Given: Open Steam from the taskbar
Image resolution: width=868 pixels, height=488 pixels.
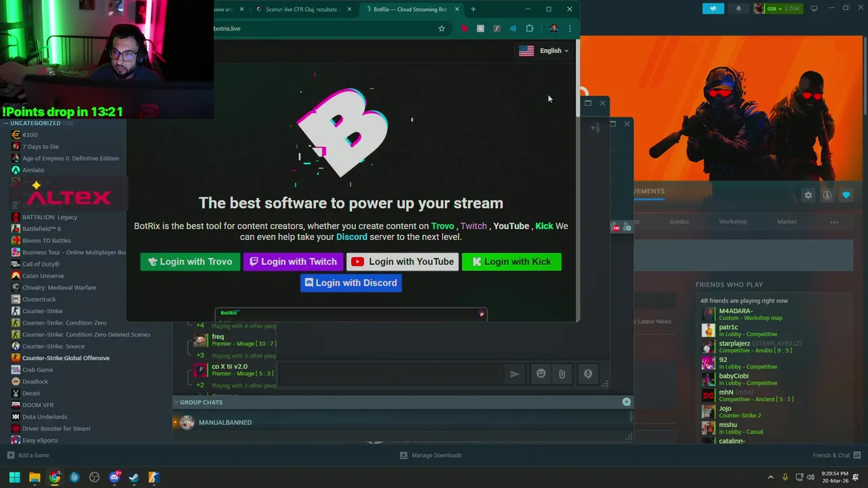Looking at the screenshot, I should pos(134,477).
